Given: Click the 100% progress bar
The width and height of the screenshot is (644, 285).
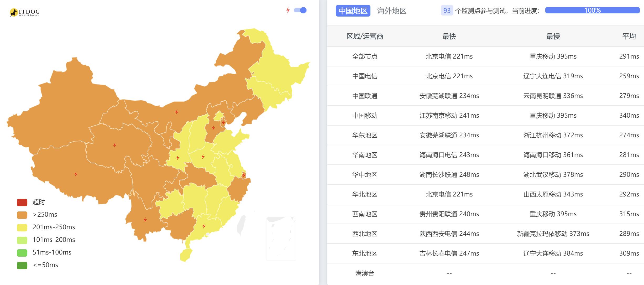Looking at the screenshot, I should (x=592, y=10).
